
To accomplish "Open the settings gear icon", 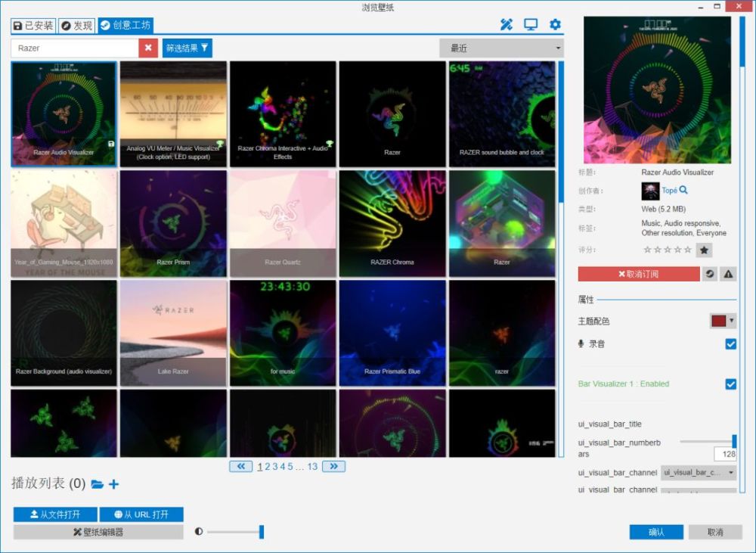I will 555,25.
